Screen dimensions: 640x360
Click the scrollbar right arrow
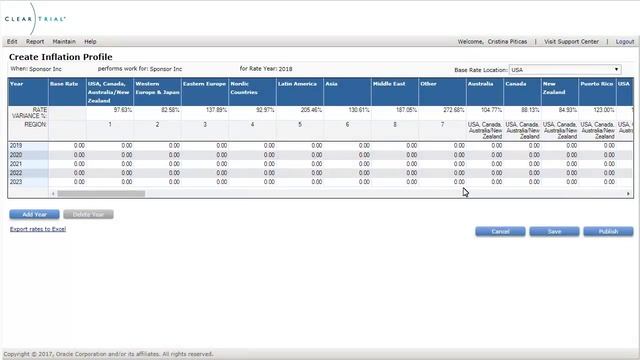tap(628, 193)
